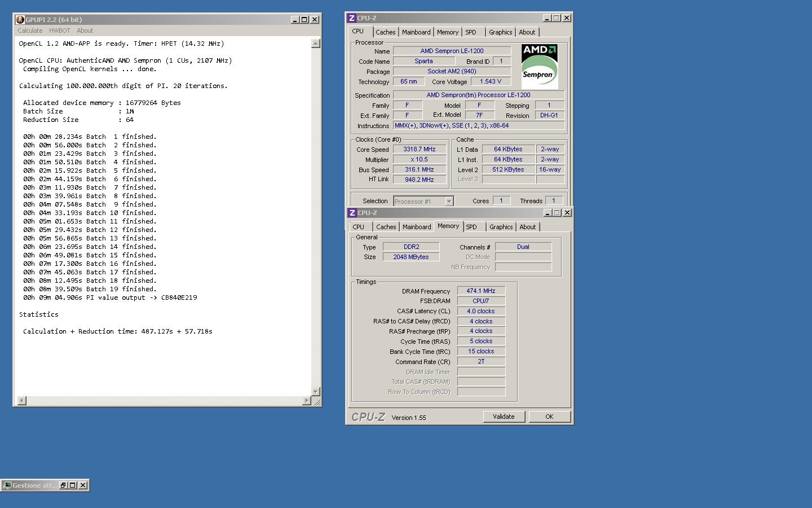Close the top CPU-Z window
Image resolution: width=812 pixels, height=508 pixels.
(x=567, y=18)
